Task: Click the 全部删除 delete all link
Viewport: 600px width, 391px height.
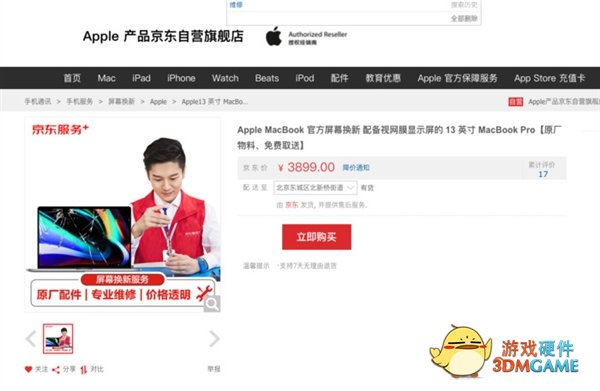Action: [x=464, y=18]
